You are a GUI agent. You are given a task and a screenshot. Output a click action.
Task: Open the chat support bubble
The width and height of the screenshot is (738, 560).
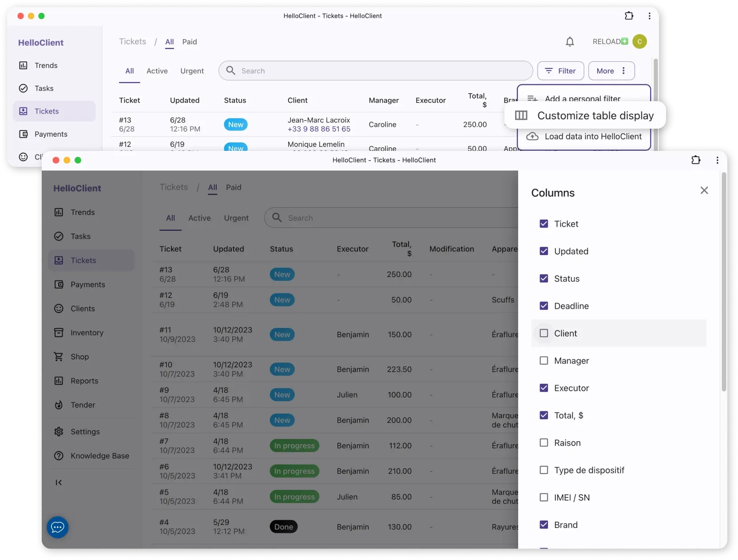[x=58, y=527]
